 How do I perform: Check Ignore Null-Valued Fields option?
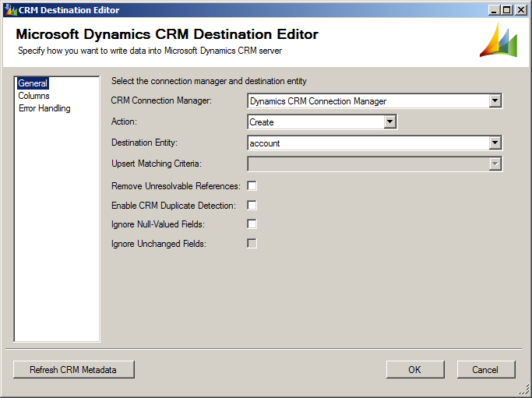[x=252, y=224]
